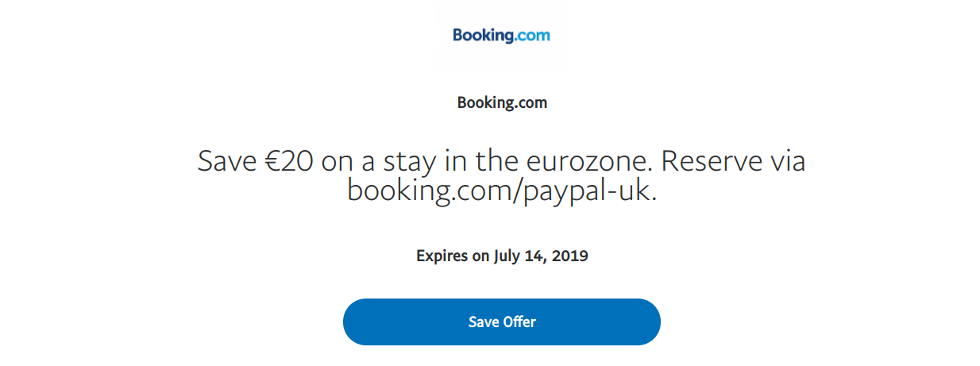The width and height of the screenshot is (980, 366).
Task: Click the 'Save €20 on a stay' headline
Action: coord(501,161)
